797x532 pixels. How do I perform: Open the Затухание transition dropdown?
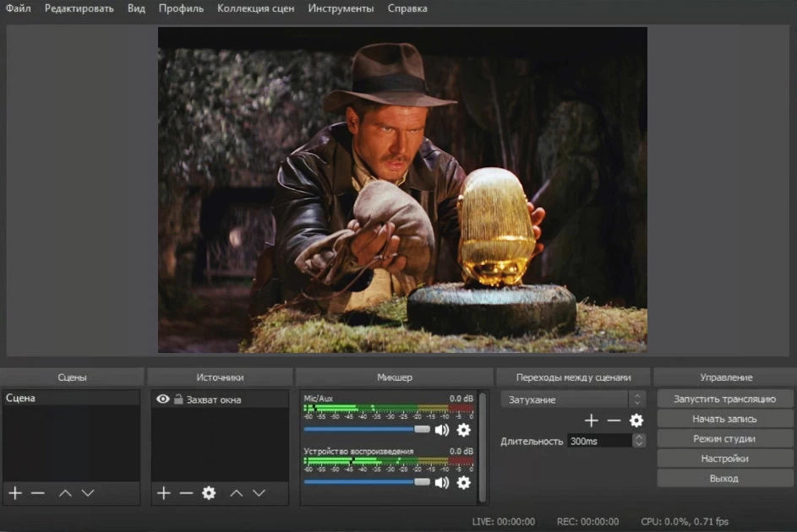[573, 399]
